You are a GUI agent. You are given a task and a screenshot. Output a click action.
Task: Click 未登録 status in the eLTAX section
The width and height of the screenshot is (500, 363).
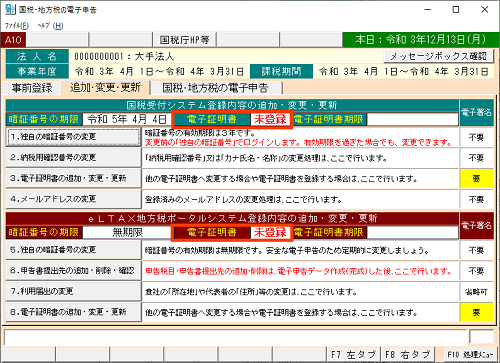(270, 232)
